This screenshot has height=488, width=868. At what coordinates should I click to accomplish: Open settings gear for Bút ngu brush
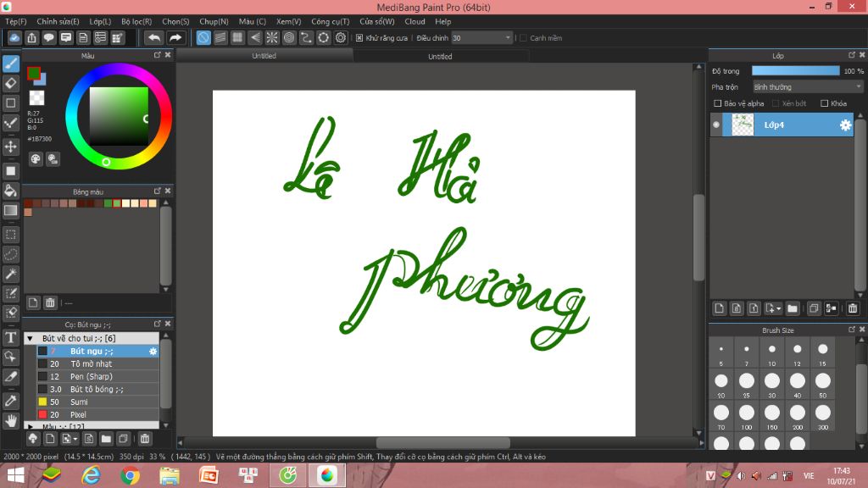(153, 352)
